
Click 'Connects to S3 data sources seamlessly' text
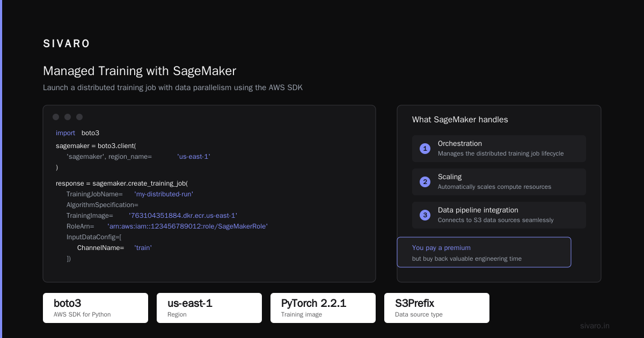pyautogui.click(x=496, y=220)
